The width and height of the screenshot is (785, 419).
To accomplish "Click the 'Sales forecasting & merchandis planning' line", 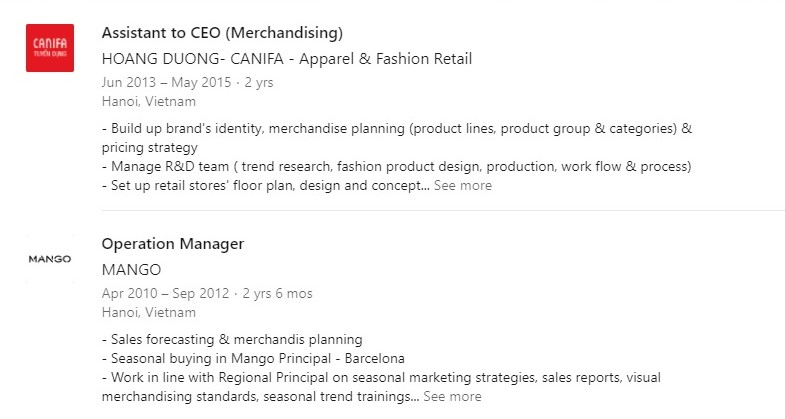I will pyautogui.click(x=232, y=340).
